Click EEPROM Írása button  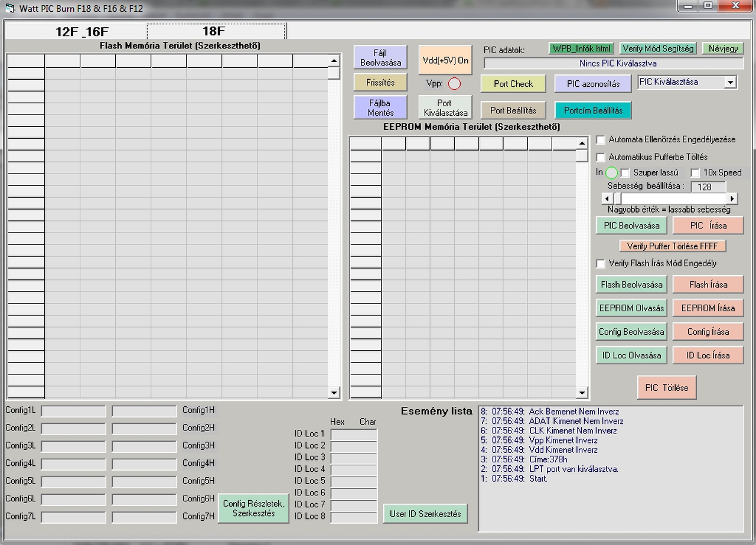click(708, 308)
